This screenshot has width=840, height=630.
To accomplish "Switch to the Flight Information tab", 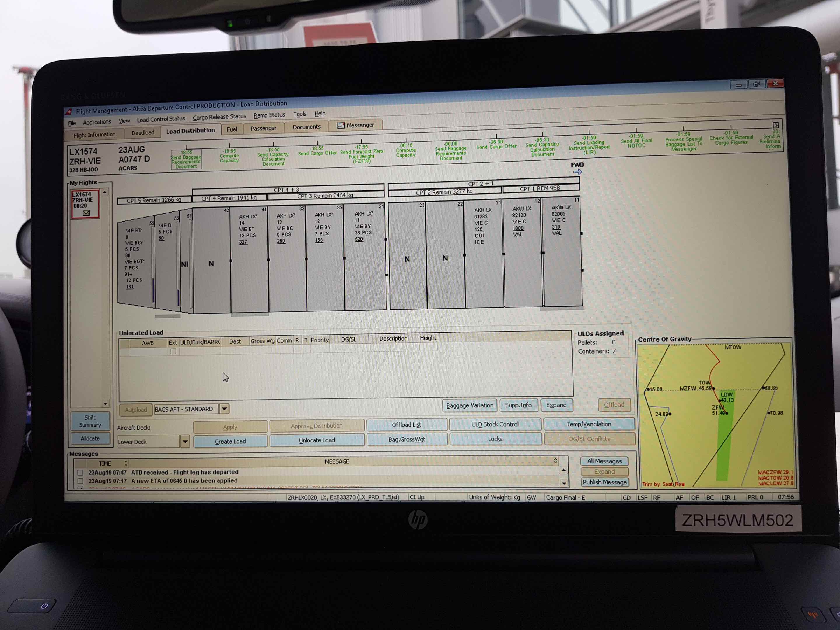I will click(x=94, y=135).
